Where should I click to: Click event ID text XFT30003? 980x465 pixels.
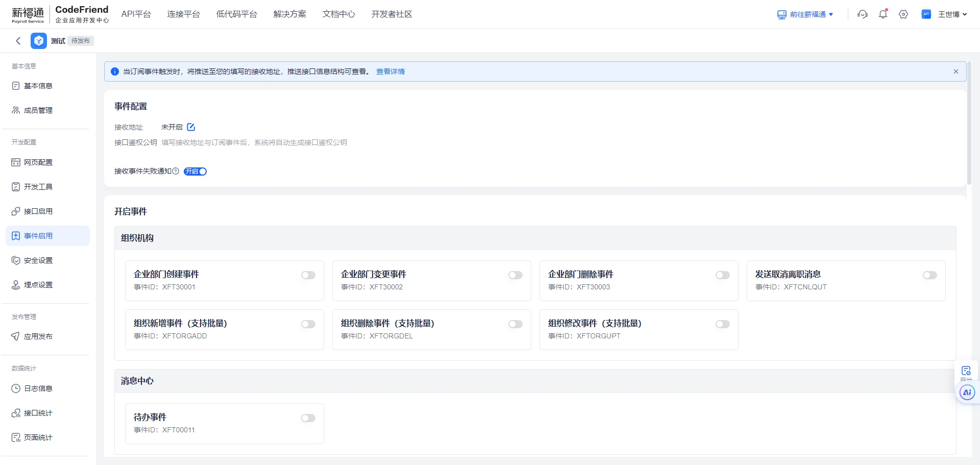pos(593,287)
